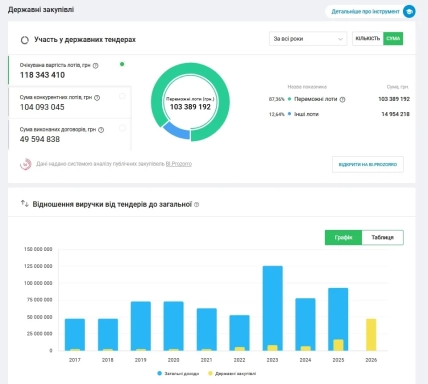Click the sum value 14 954 218

395,114
